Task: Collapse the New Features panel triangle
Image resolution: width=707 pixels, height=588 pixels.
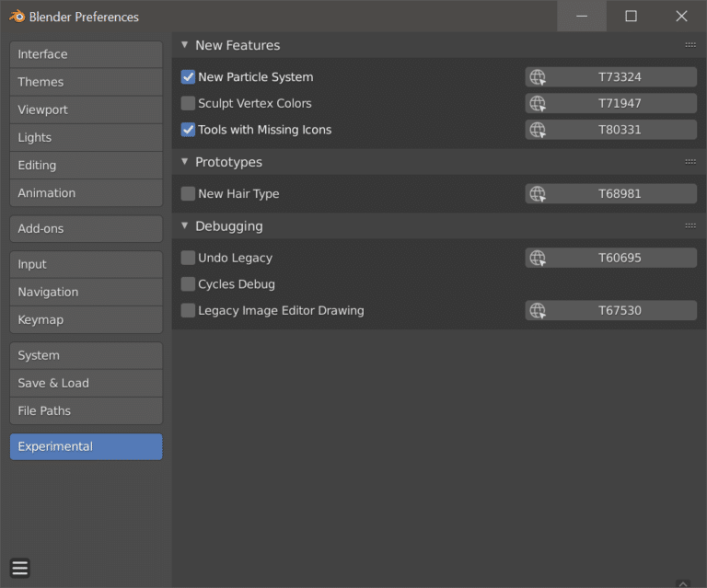Action: coord(184,44)
